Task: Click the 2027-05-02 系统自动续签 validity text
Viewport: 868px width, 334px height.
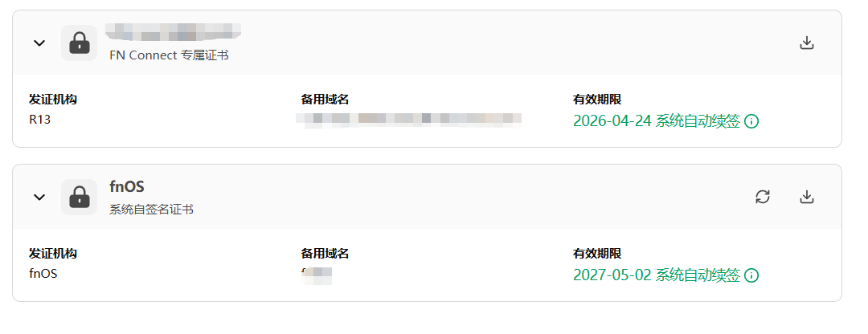Action: pyautogui.click(x=656, y=275)
